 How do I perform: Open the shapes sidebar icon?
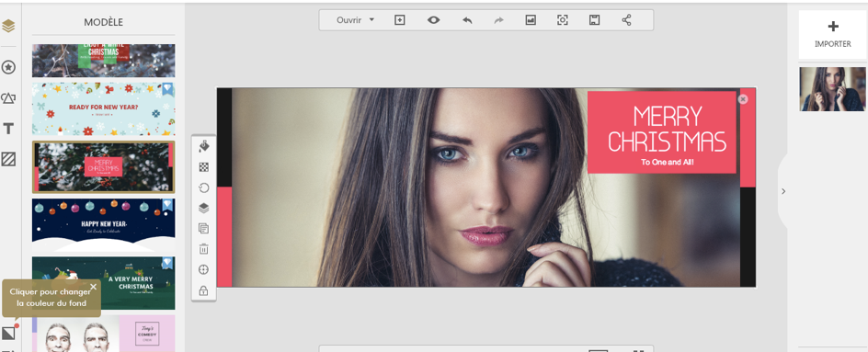tap(8, 98)
